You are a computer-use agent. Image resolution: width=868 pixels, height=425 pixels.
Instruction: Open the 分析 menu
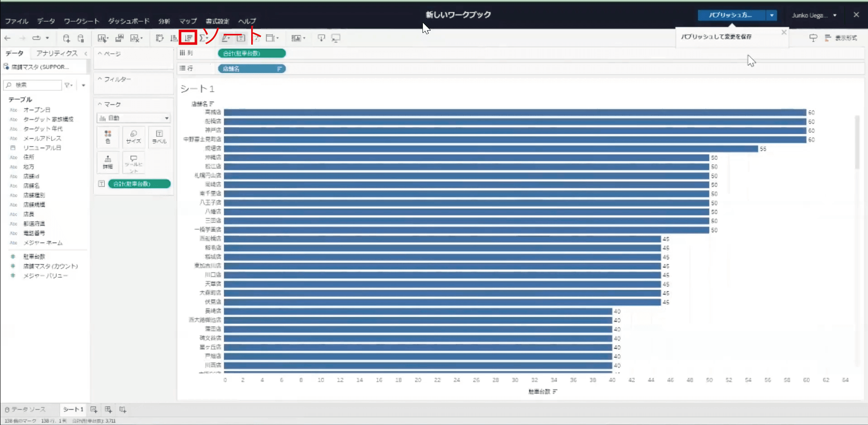coord(164,21)
